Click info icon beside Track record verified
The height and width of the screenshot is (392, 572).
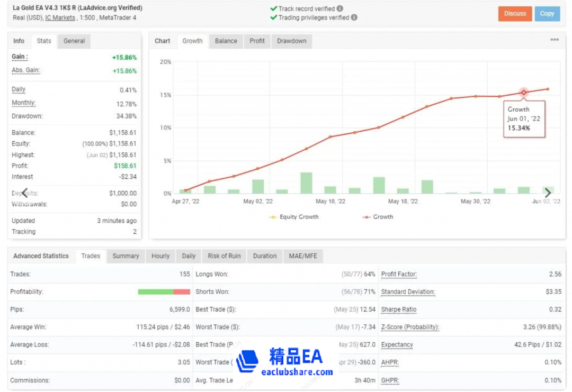tap(340, 9)
